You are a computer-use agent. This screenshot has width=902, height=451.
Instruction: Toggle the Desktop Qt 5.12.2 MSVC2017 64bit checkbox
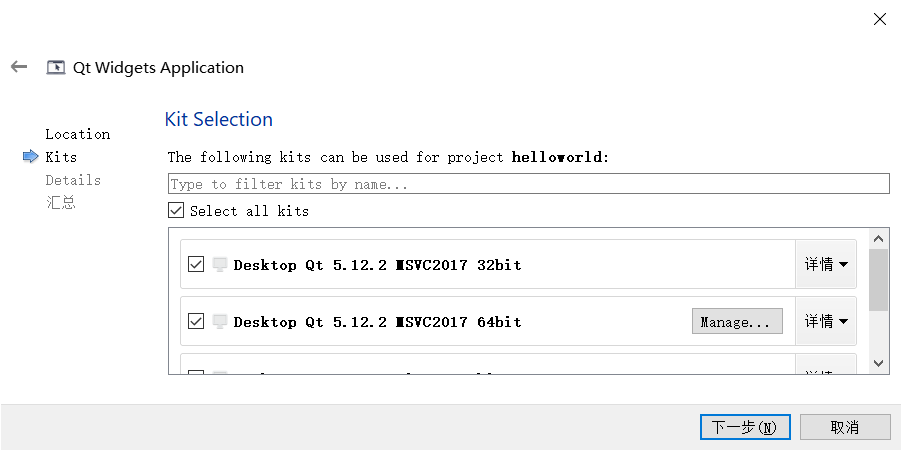[196, 321]
